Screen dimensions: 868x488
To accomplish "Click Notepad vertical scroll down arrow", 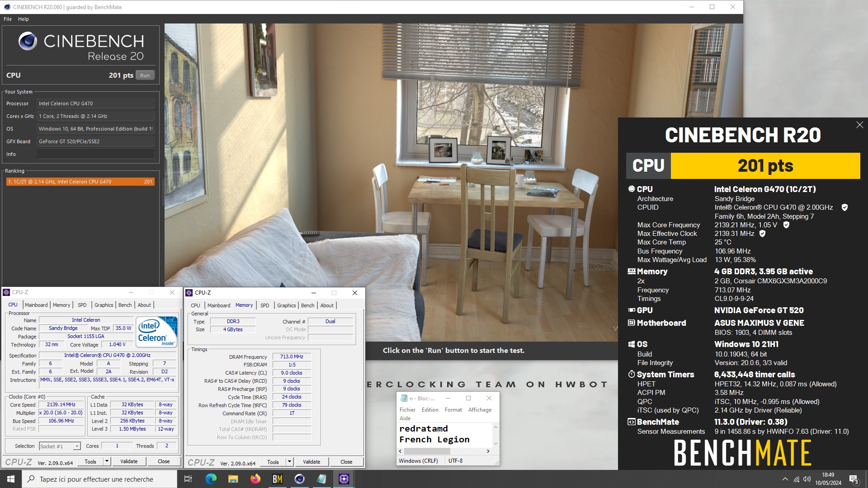I will click(x=495, y=444).
